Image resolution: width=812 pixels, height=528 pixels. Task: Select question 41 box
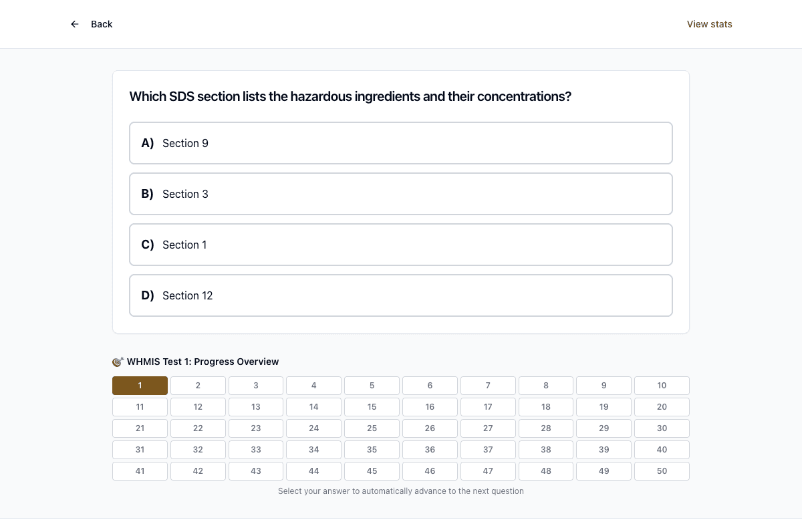coord(140,471)
